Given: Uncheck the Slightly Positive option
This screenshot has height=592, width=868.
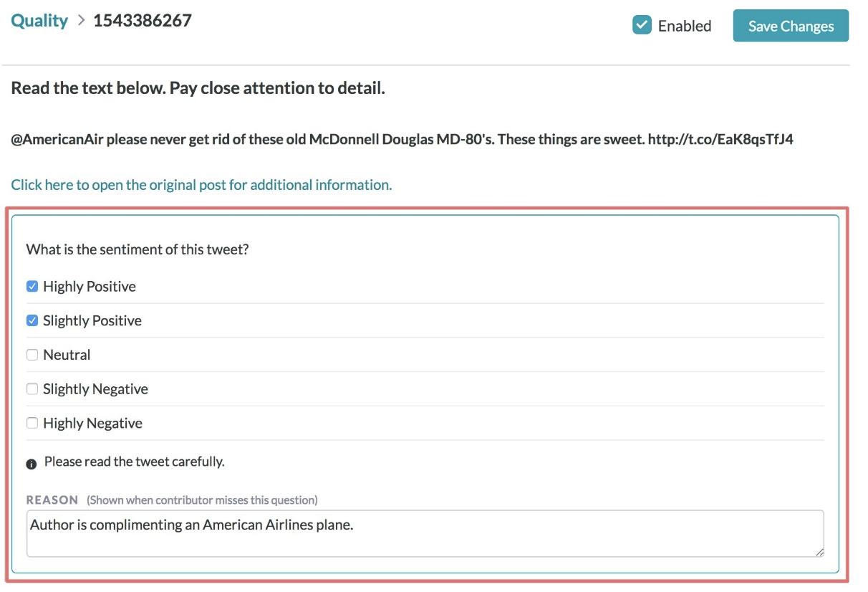Looking at the screenshot, I should (32, 321).
